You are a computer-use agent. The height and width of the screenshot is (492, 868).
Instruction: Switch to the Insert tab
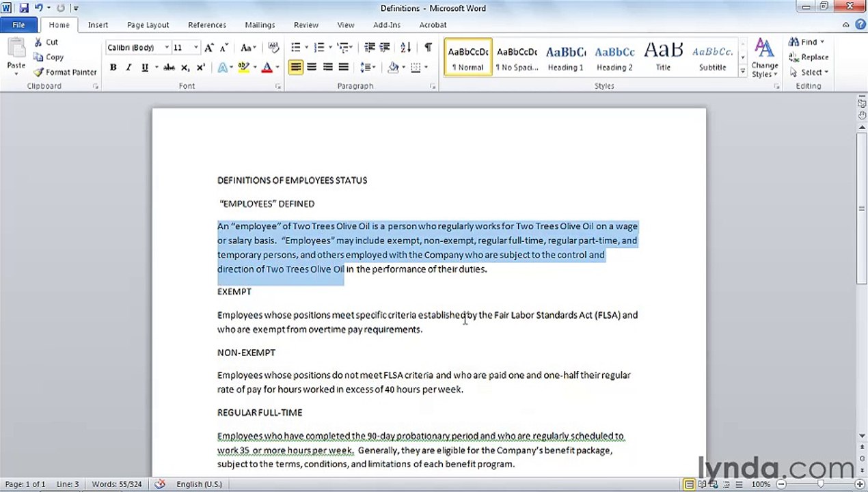[98, 25]
